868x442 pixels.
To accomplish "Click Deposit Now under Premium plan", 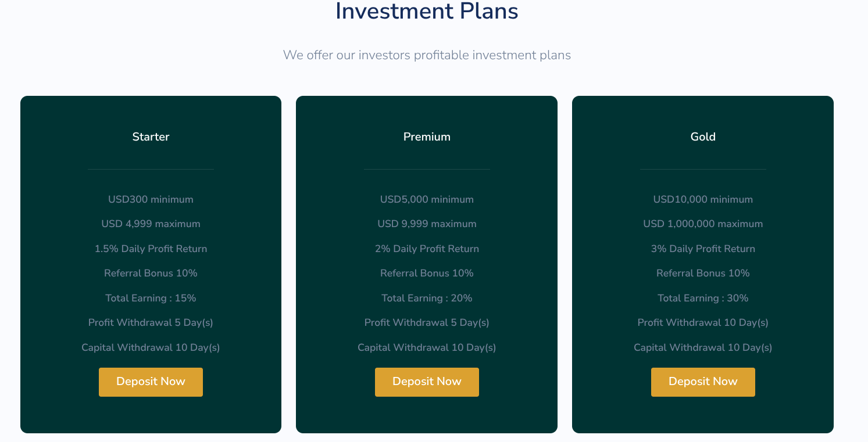I will (427, 382).
